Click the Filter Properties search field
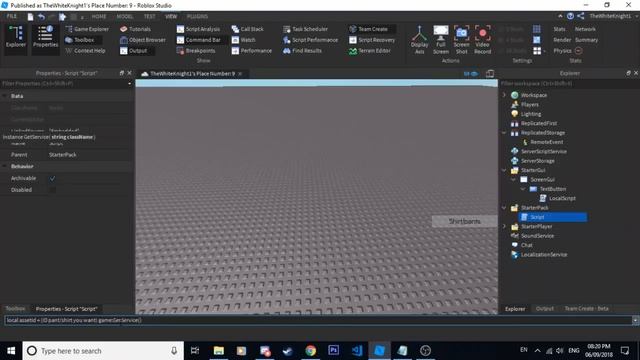The width and height of the screenshot is (640, 360). [x=65, y=84]
